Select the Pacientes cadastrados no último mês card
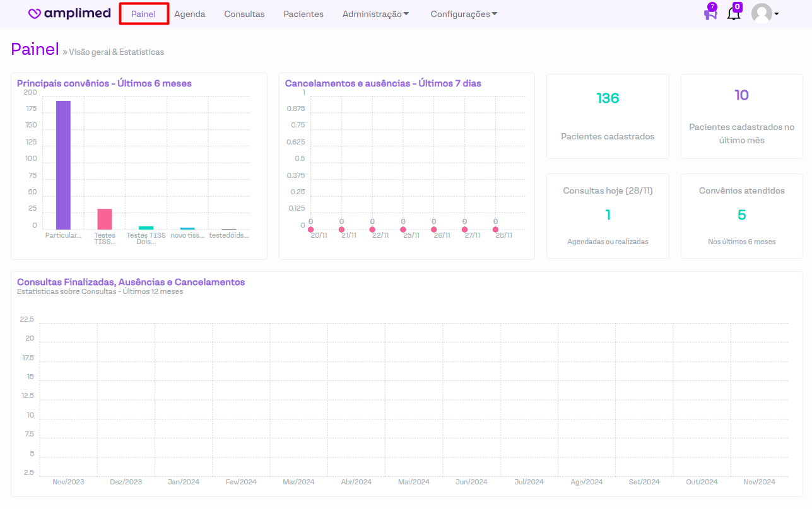812x509 pixels. 741,116
